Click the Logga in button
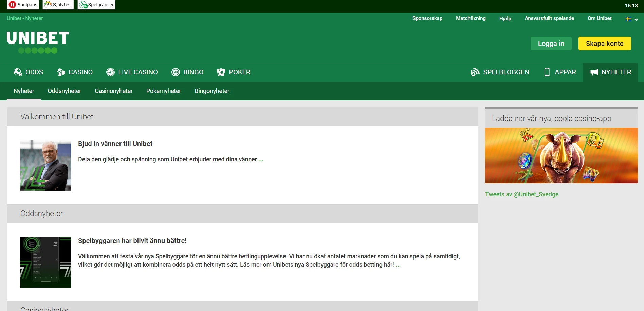 click(x=551, y=44)
